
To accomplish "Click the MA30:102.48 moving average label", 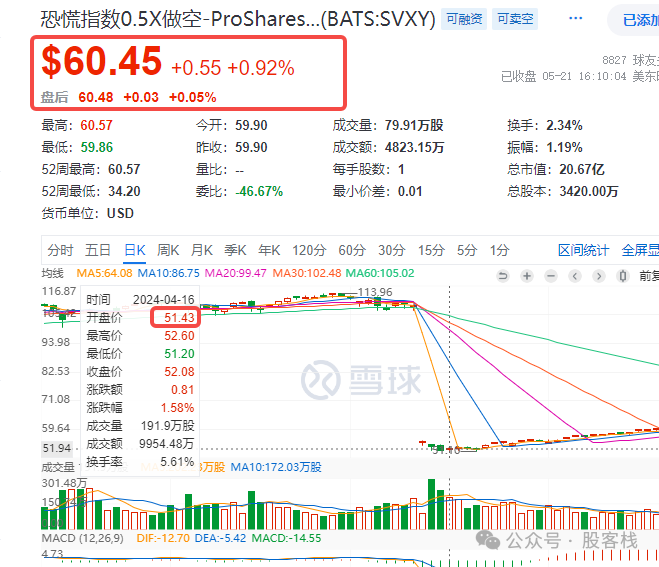I will (306, 273).
